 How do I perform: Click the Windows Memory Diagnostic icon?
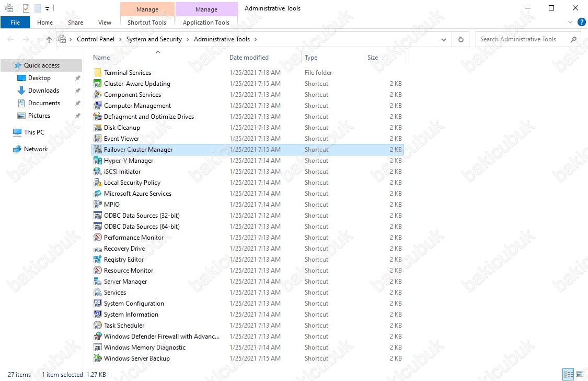coord(98,347)
